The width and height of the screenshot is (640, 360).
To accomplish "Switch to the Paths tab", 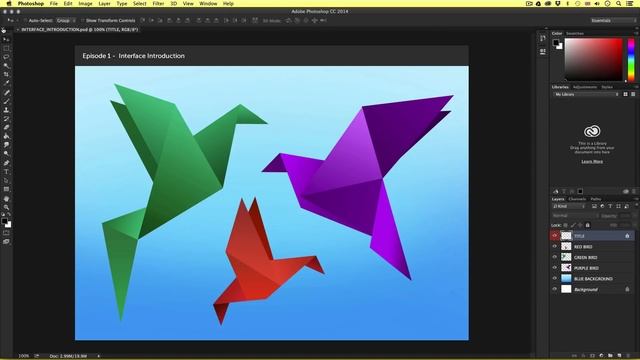I will tap(596, 199).
